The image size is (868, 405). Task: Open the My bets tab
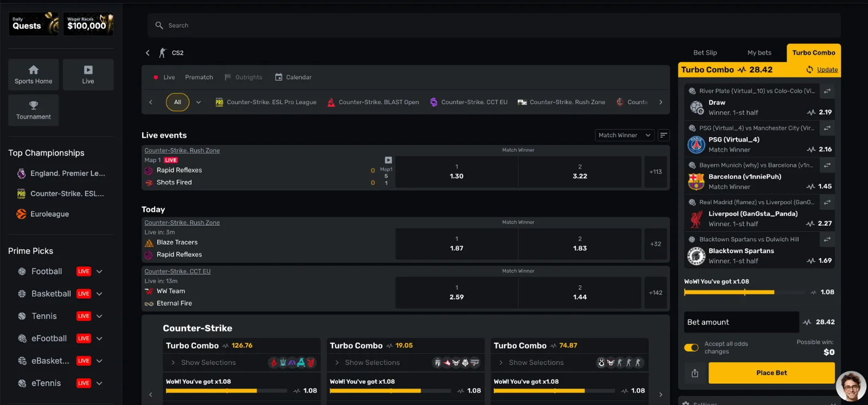coord(759,53)
